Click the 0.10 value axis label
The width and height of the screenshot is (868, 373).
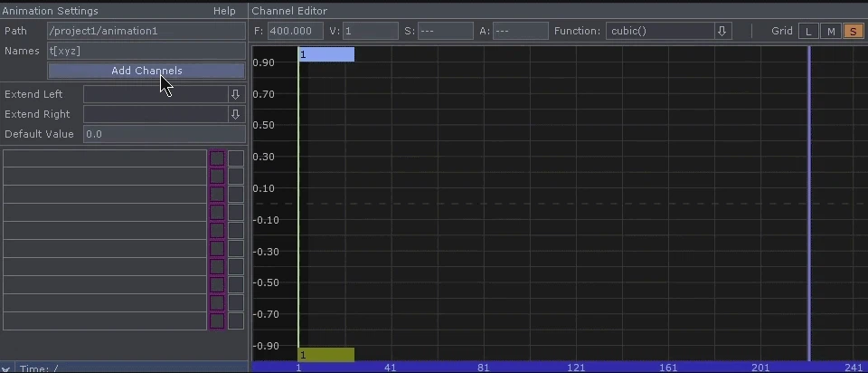point(263,188)
